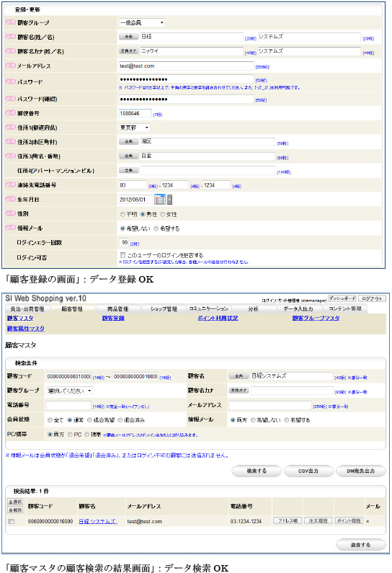This screenshot has height=573, width=392.
Task: Open the 顧客管理 tab
Action: click(x=72, y=308)
